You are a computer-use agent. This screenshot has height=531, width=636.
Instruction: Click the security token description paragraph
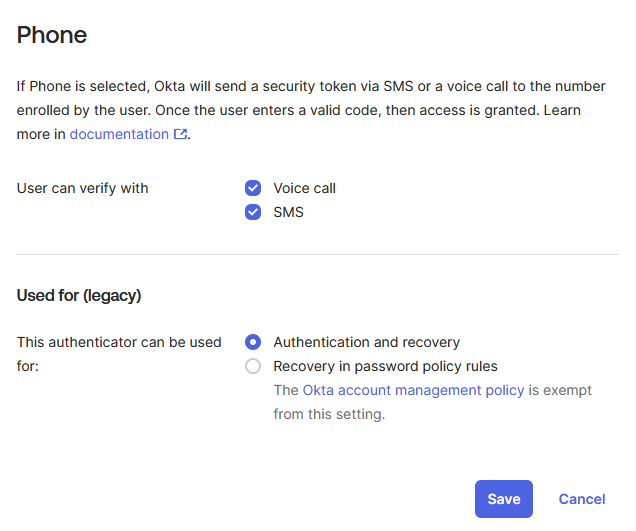pyautogui.click(x=300, y=98)
